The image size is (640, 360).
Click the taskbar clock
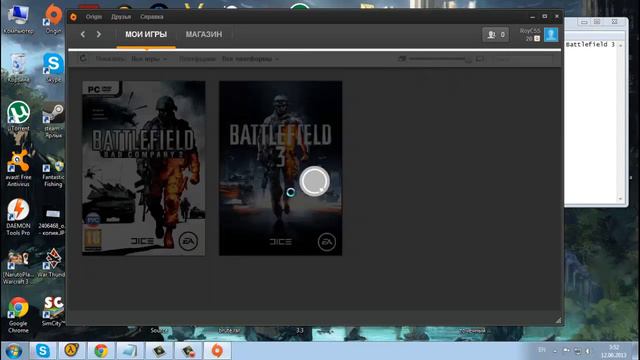coord(613,351)
